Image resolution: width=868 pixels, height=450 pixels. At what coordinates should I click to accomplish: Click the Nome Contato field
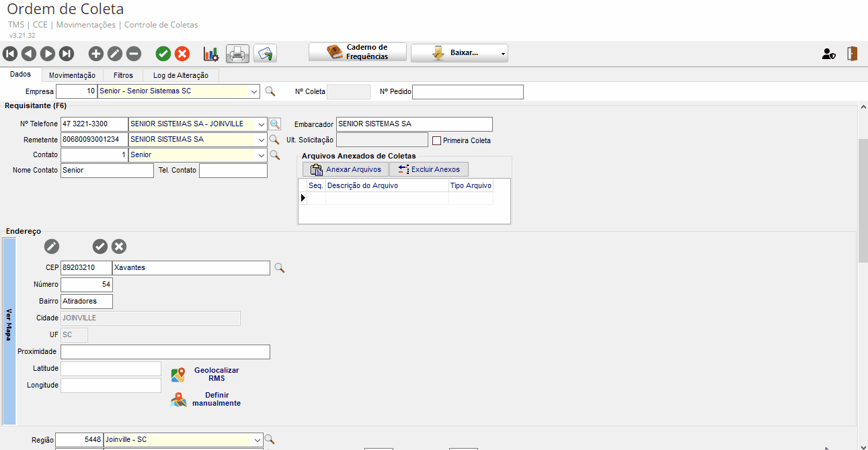(x=107, y=171)
